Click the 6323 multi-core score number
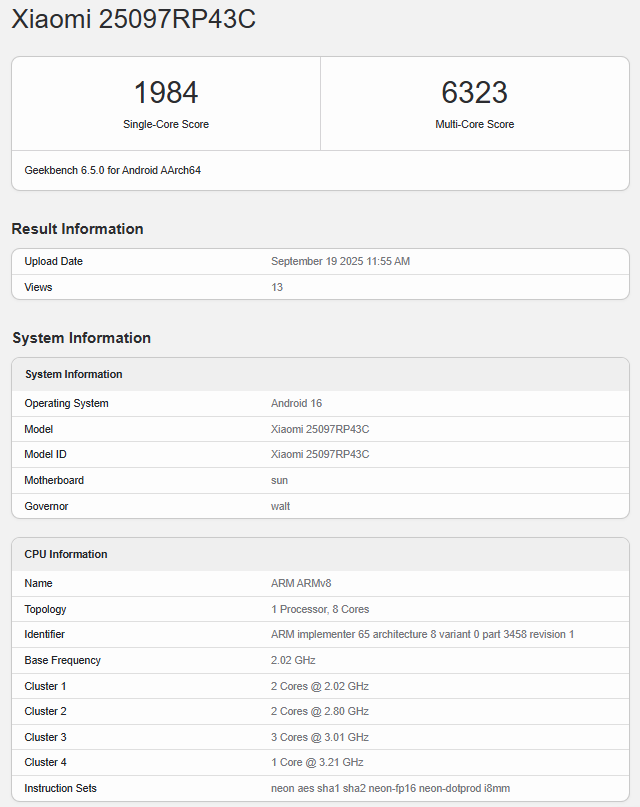This screenshot has height=807, width=640. [474, 92]
